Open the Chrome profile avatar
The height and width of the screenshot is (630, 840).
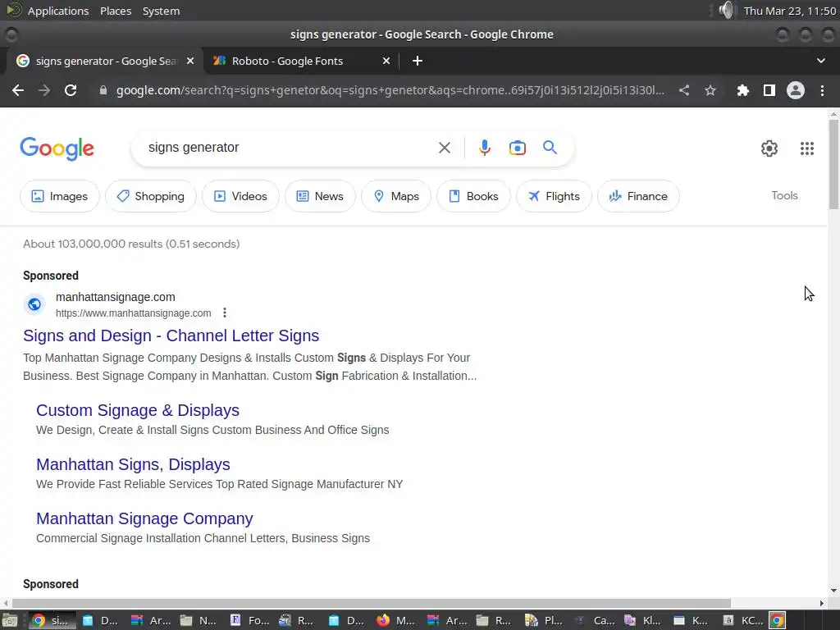[x=796, y=90]
